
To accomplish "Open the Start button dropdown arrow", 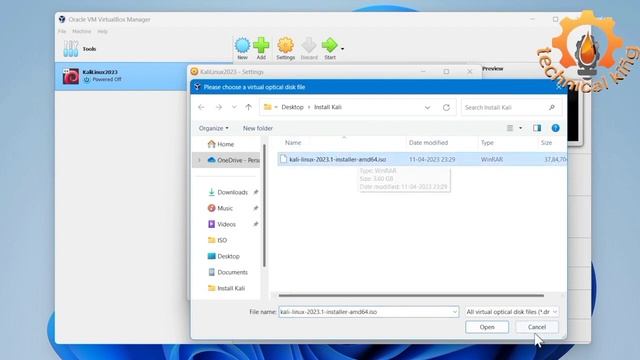I will (x=342, y=49).
